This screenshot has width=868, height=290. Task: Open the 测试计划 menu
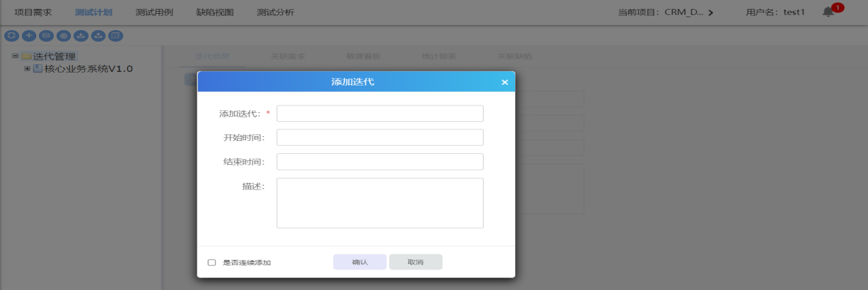pos(94,12)
